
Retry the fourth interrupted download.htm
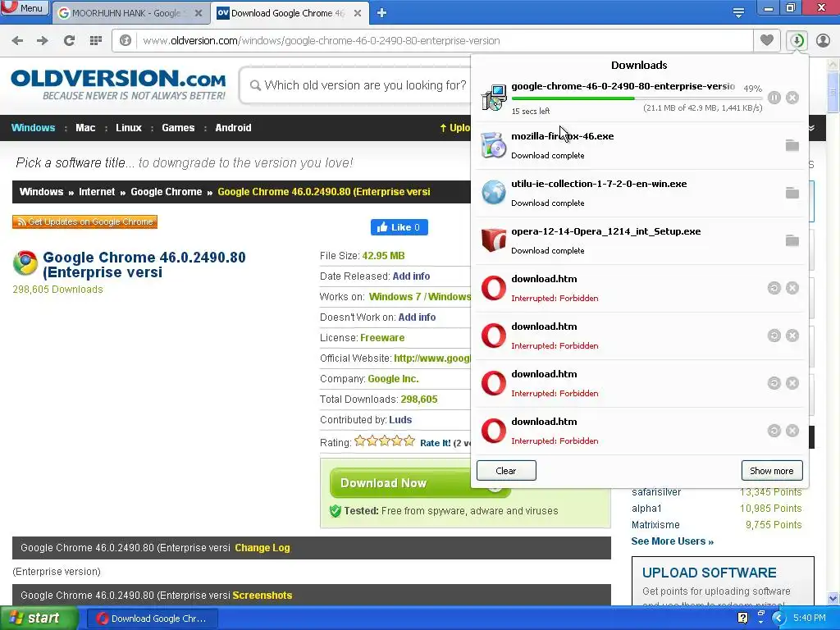tap(774, 431)
